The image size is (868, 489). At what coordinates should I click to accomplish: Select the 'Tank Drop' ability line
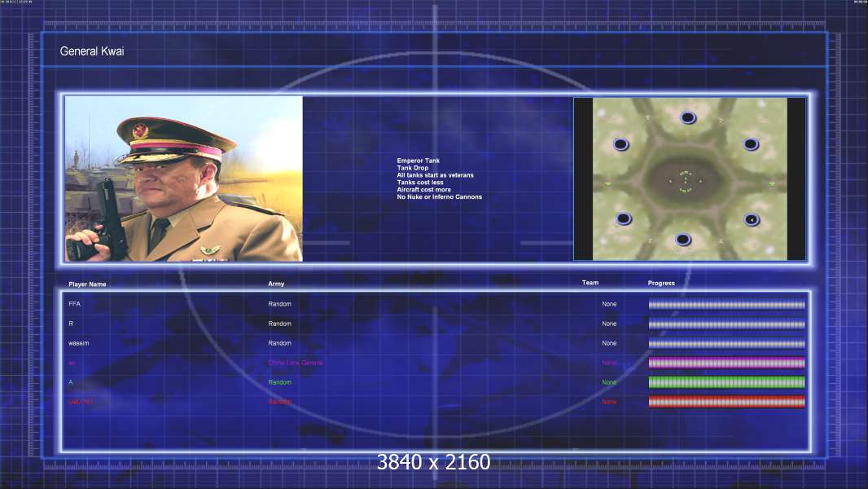tap(412, 168)
